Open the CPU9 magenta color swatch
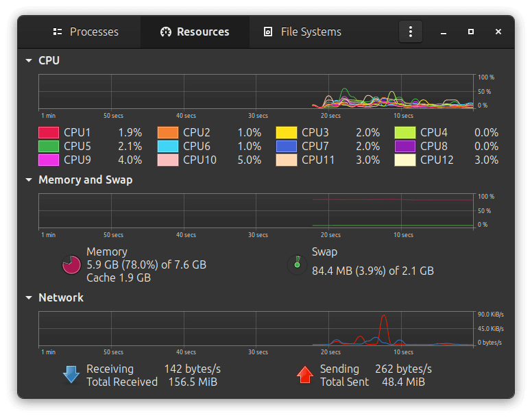Screen dimensions: 532x418 (49, 160)
